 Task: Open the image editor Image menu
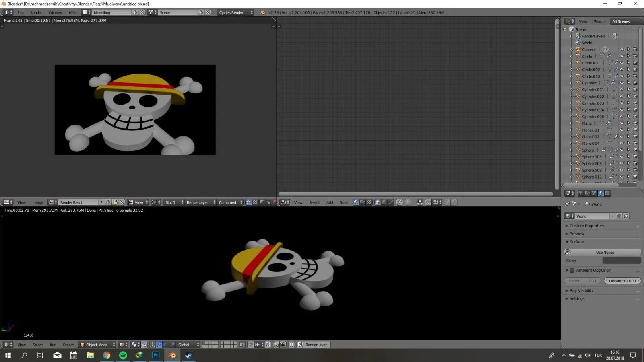[x=38, y=202]
